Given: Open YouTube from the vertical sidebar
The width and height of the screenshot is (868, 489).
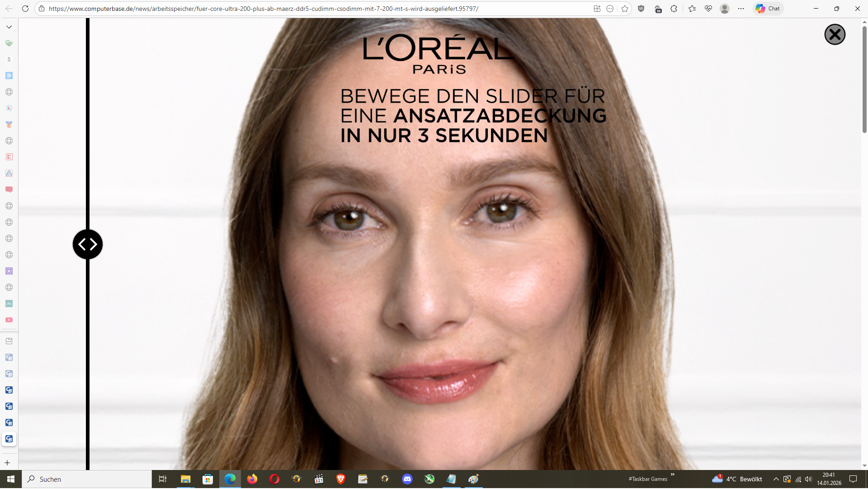Looking at the screenshot, I should pyautogui.click(x=9, y=320).
